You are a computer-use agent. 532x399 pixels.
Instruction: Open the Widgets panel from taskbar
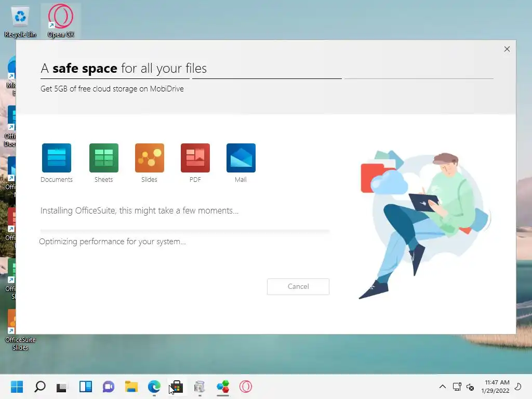coord(86,387)
